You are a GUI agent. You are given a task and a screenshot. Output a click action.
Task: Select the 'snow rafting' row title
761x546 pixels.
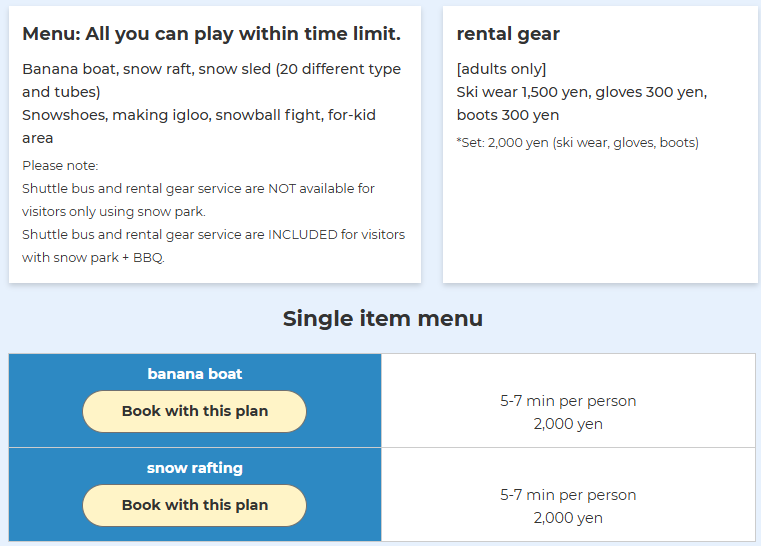[x=195, y=468]
